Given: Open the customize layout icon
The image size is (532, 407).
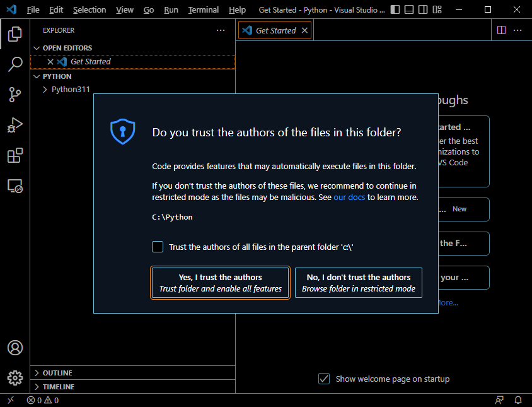Looking at the screenshot, I should (x=437, y=9).
